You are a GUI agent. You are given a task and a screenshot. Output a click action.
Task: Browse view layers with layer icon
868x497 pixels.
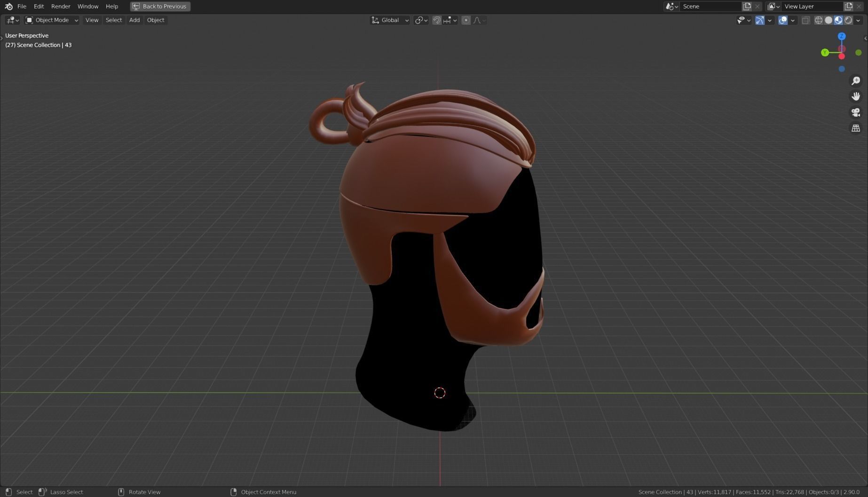773,7
